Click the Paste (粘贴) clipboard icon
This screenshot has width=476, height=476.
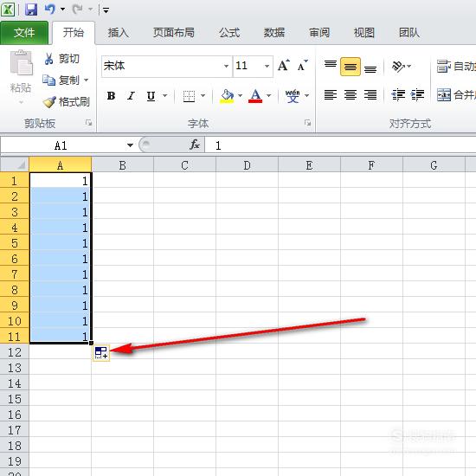point(21,63)
